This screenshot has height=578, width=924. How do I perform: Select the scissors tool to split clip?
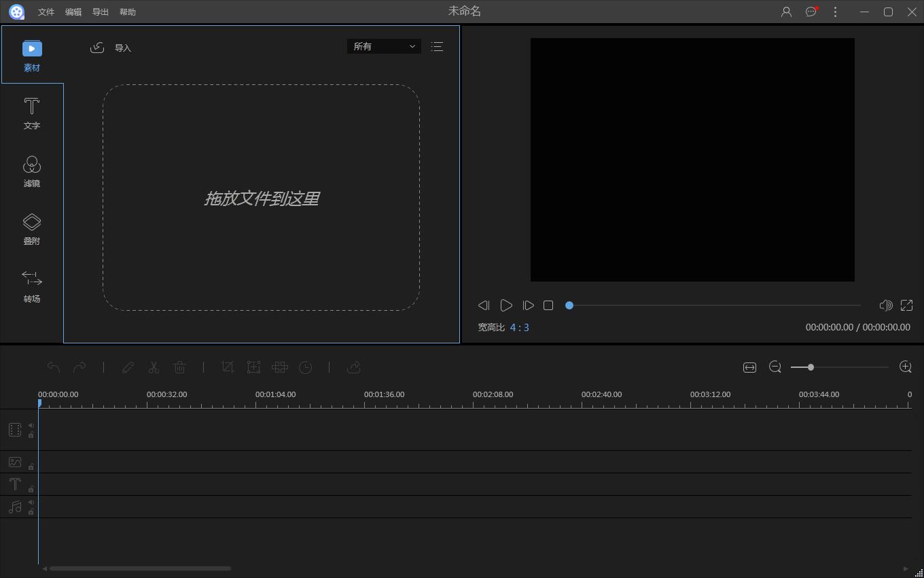(154, 367)
